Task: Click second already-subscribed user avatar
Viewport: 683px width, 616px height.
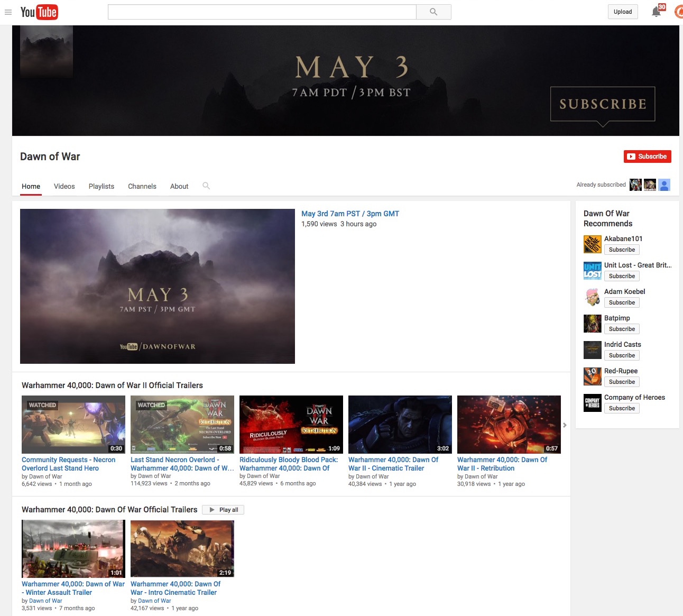Action: pyautogui.click(x=650, y=185)
